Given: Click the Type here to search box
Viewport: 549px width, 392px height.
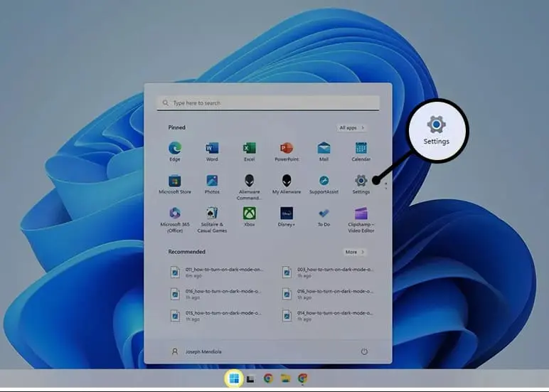Looking at the screenshot, I should pos(268,103).
